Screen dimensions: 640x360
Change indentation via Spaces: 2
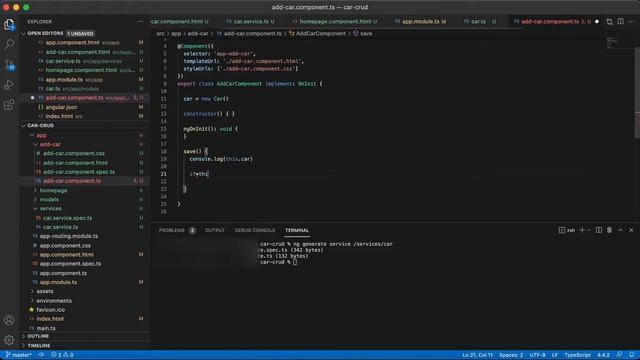point(511,355)
